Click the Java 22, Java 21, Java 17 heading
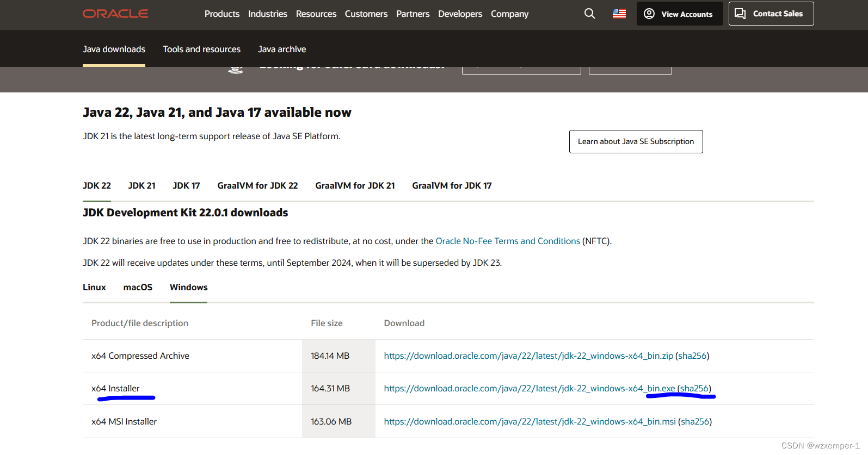The image size is (868, 455). [x=217, y=113]
